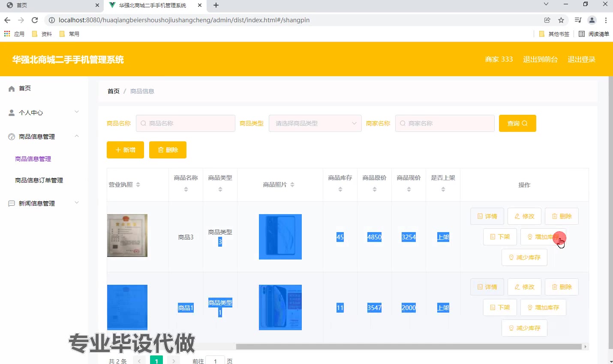Image resolution: width=613 pixels, height=364 pixels.
Task: Click the home icon in the sidebar
Action: tap(12, 89)
